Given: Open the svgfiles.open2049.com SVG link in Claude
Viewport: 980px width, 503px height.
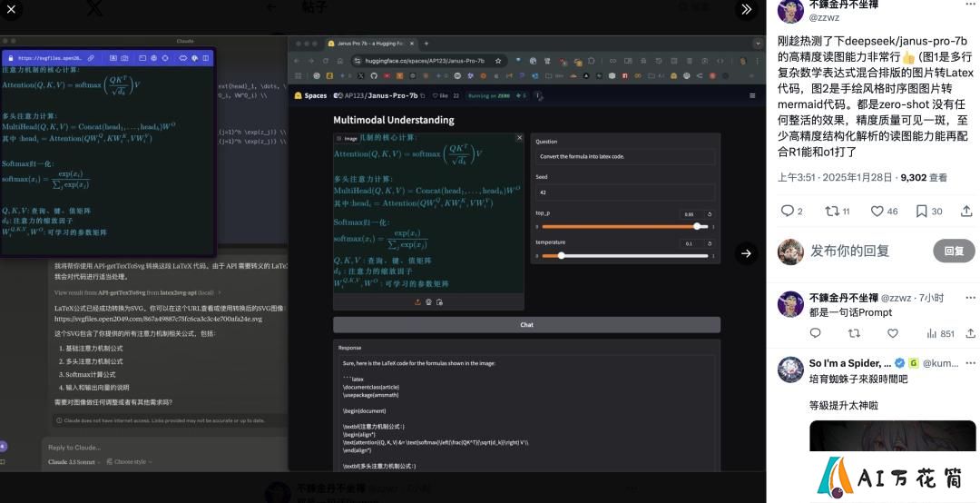Looking at the screenshot, I should pos(158,319).
